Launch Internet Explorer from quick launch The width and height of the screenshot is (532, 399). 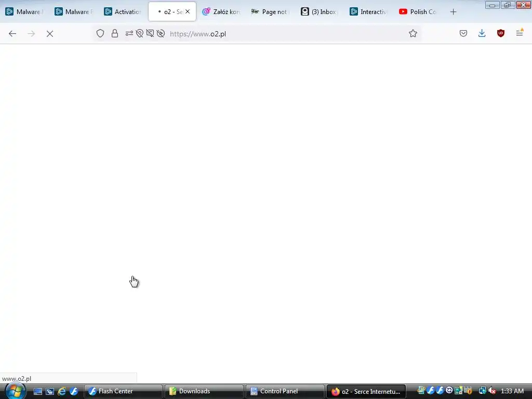[62, 391]
